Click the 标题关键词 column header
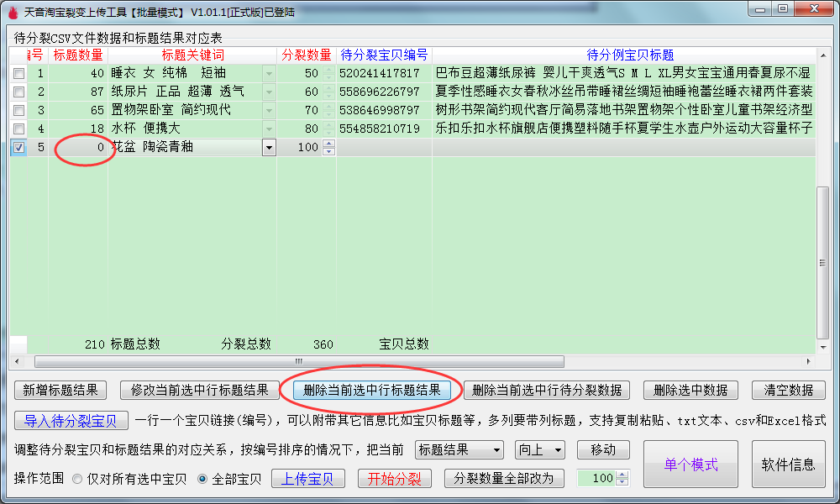 pos(192,55)
